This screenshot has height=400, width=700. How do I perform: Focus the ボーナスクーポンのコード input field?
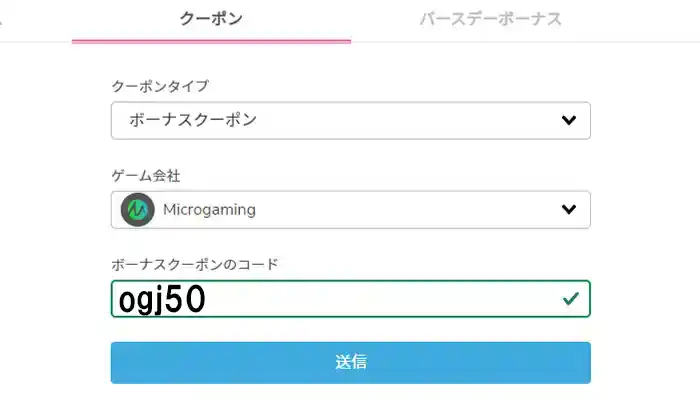pos(350,299)
